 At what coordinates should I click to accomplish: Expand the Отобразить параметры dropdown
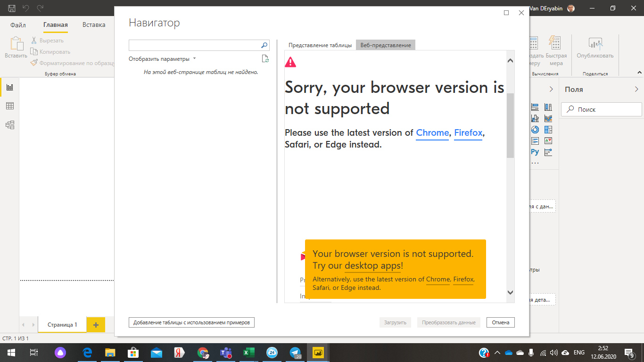162,59
